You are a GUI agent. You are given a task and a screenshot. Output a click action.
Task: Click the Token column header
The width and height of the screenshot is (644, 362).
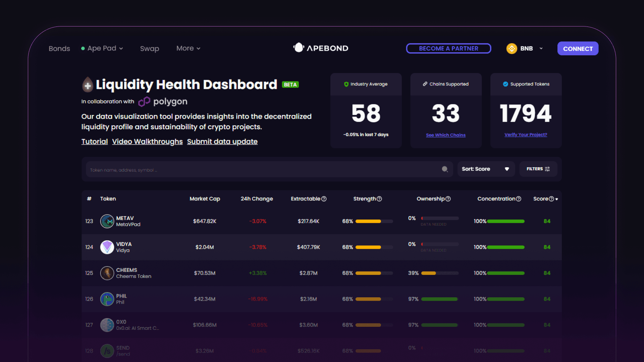[108, 199]
